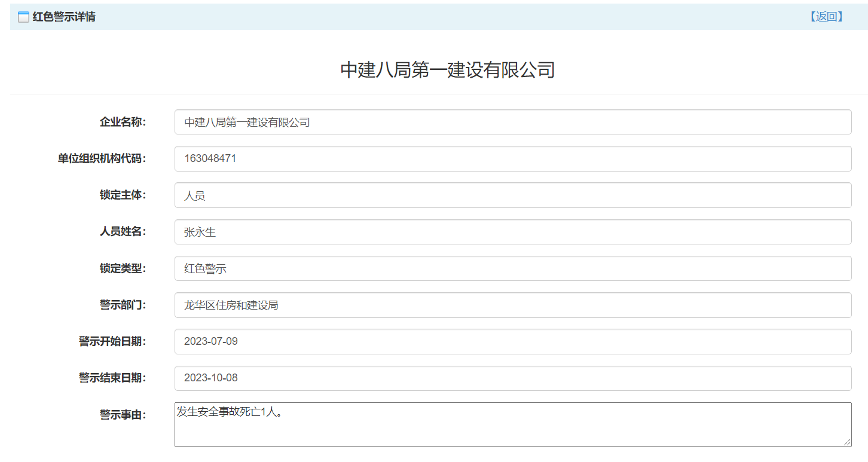
Task: Select the 警示开始日期 field showing 2023-07-09
Action: (512, 341)
